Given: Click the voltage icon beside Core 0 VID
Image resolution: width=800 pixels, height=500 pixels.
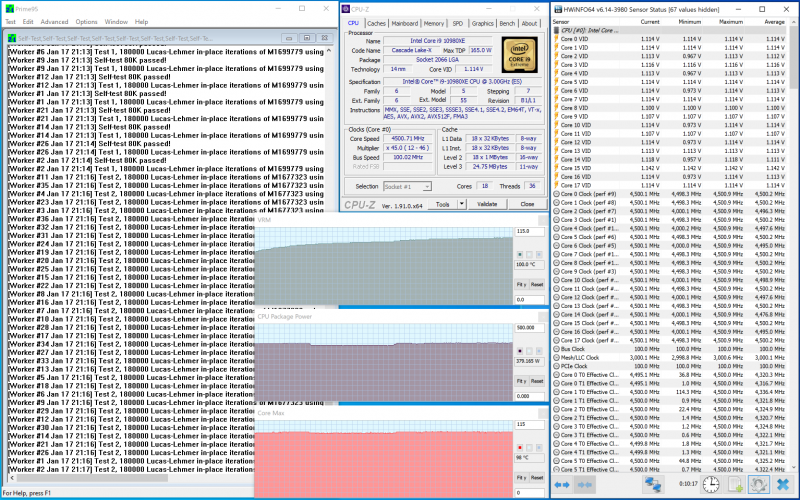Looking at the screenshot, I should [557, 39].
